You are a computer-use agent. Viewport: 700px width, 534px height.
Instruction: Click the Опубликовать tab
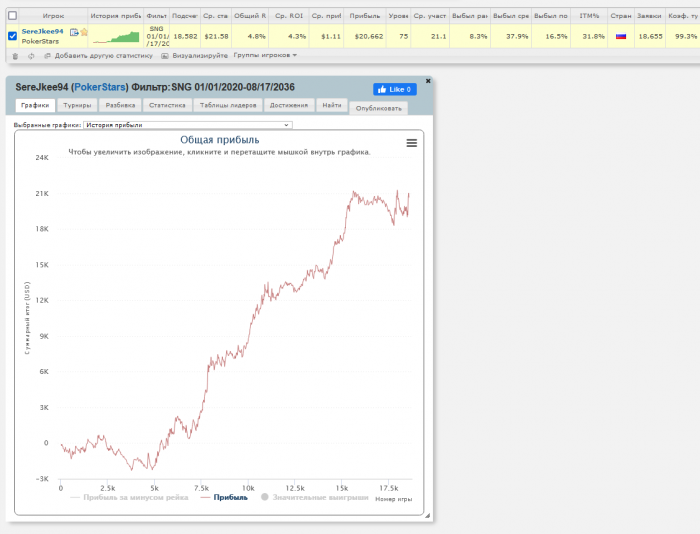379,108
